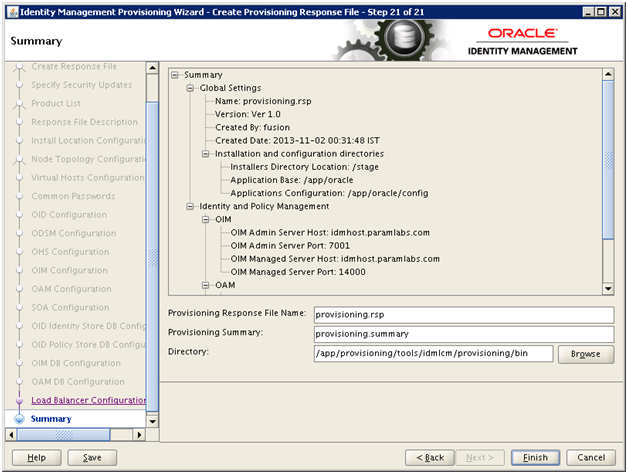Go back with the Back button
Viewport: 628px width, 474px height.
click(430, 458)
